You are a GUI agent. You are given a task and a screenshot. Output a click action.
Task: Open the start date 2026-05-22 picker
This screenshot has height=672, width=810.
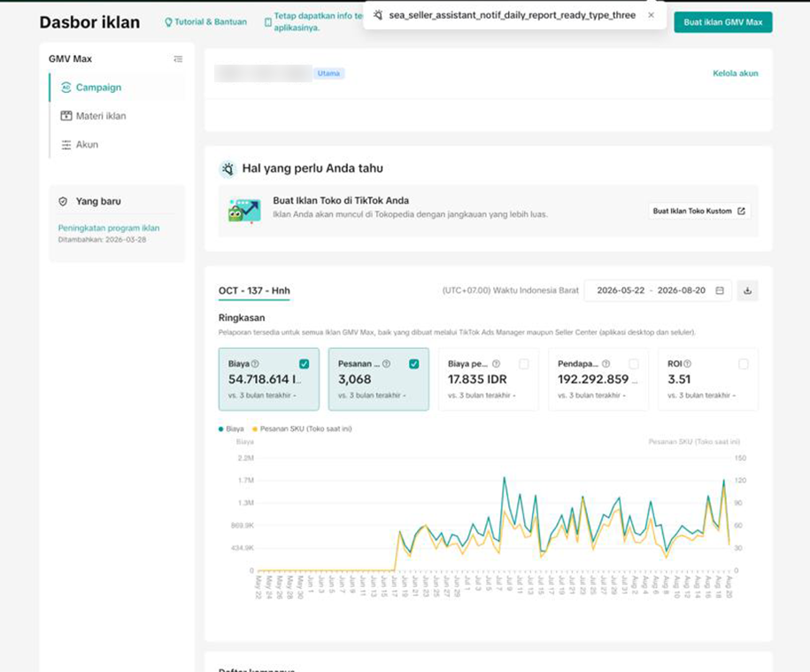(x=621, y=290)
